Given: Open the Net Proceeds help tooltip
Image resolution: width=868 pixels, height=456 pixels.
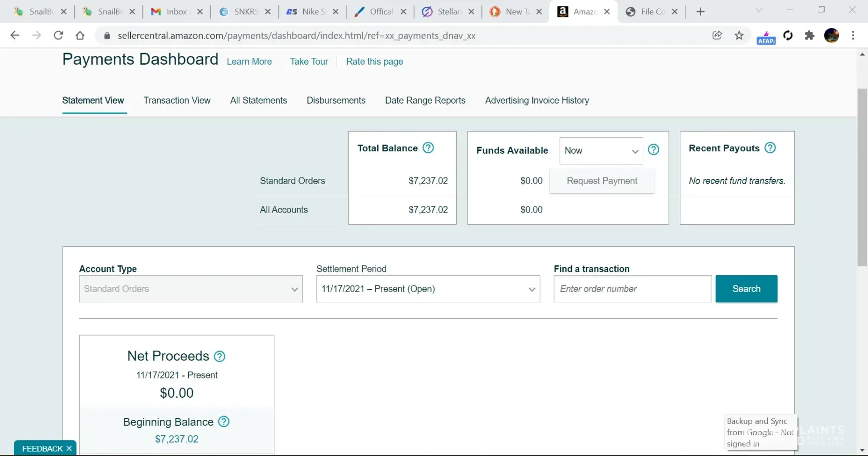Looking at the screenshot, I should (x=219, y=357).
